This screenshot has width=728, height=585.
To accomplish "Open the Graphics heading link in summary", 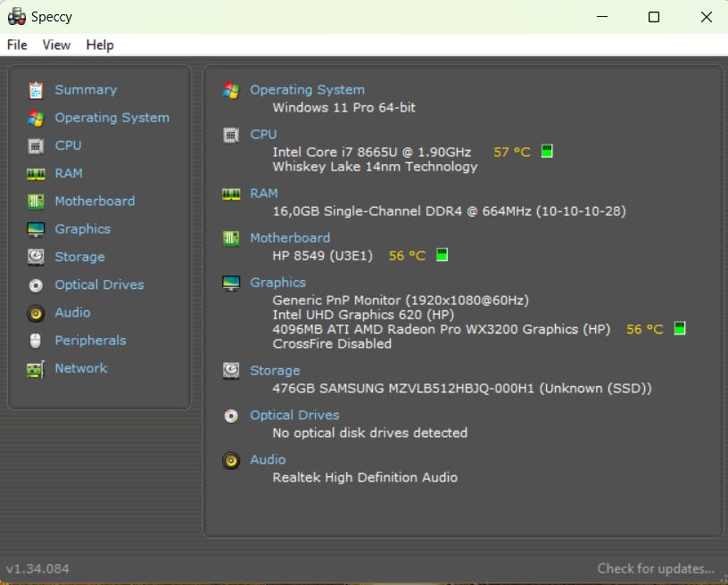I will point(277,282).
